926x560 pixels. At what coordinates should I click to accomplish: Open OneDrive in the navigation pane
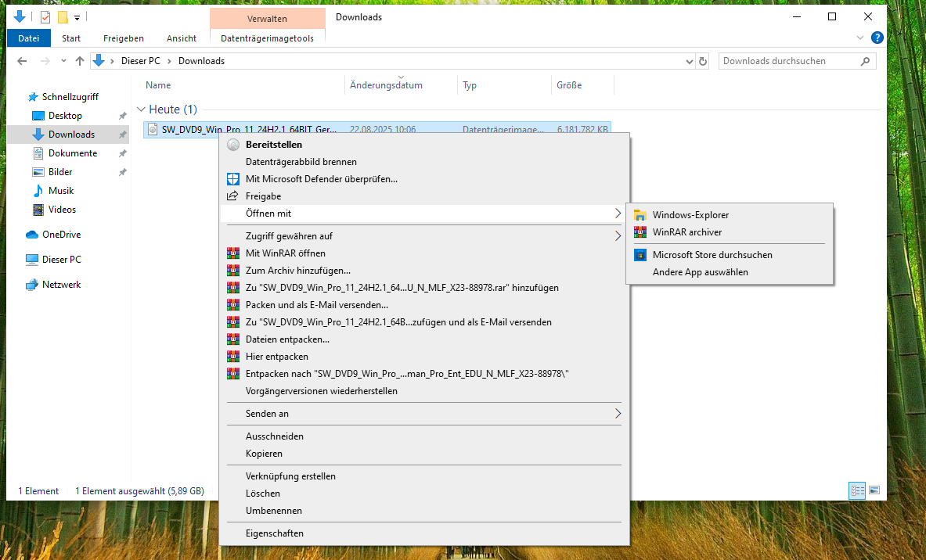pyautogui.click(x=61, y=235)
